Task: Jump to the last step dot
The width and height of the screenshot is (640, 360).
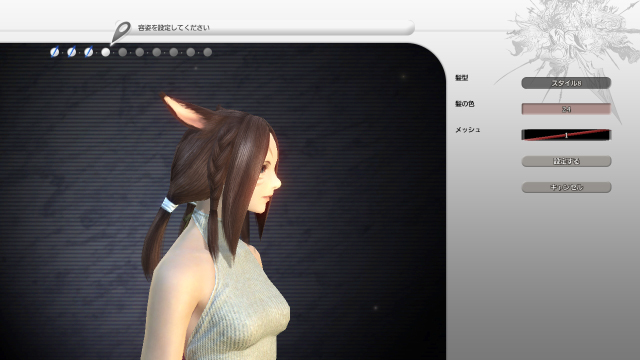Action: 208,52
